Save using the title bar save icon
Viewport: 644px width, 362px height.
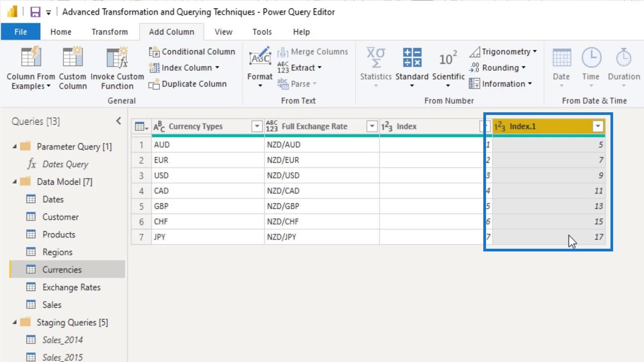click(35, 12)
